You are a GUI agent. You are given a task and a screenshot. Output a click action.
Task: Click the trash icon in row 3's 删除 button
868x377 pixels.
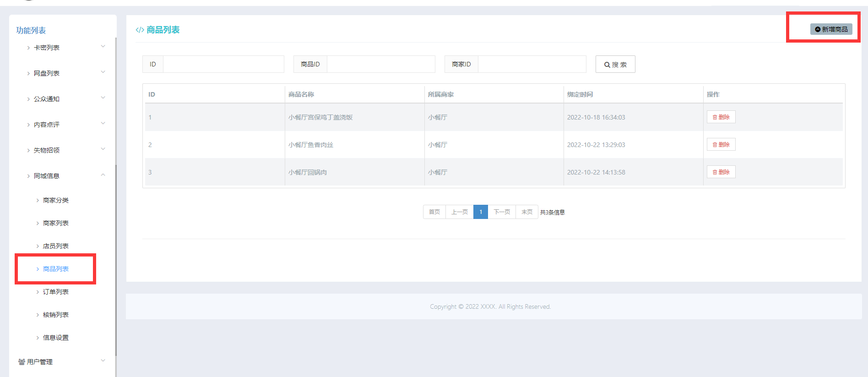[715, 172]
